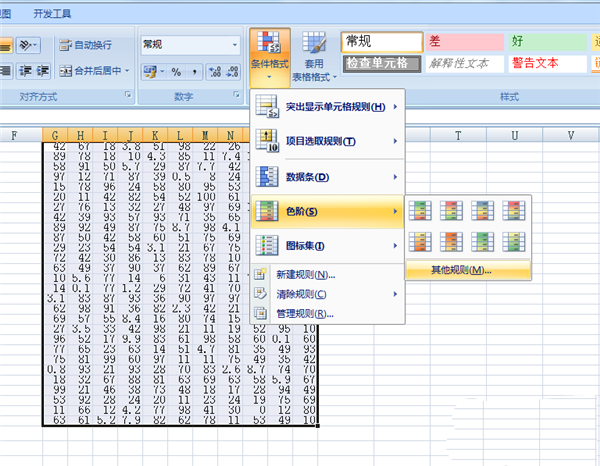Open Number (数字) dialog launcher
The image size is (600, 466).
[x=236, y=94]
